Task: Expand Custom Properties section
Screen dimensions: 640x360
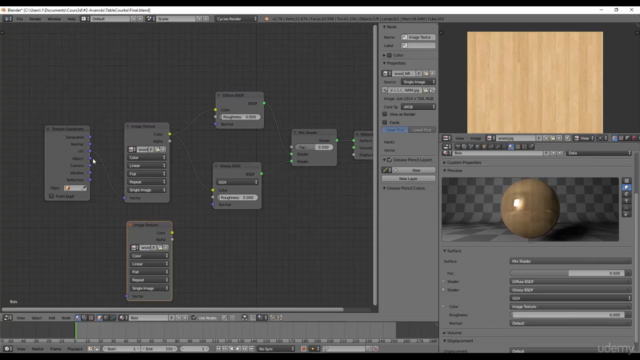Action: [x=444, y=162]
